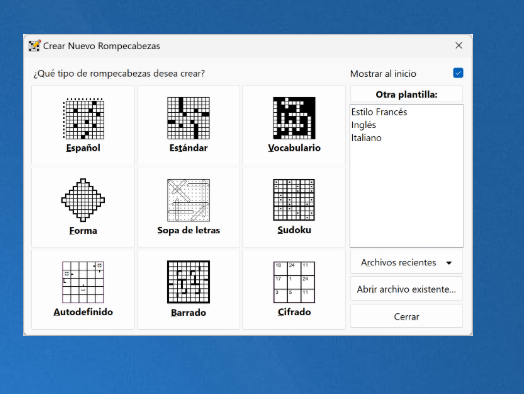524x394 pixels.
Task: Uncheck the Mostrar al inicio checkbox
Action: pyautogui.click(x=458, y=73)
